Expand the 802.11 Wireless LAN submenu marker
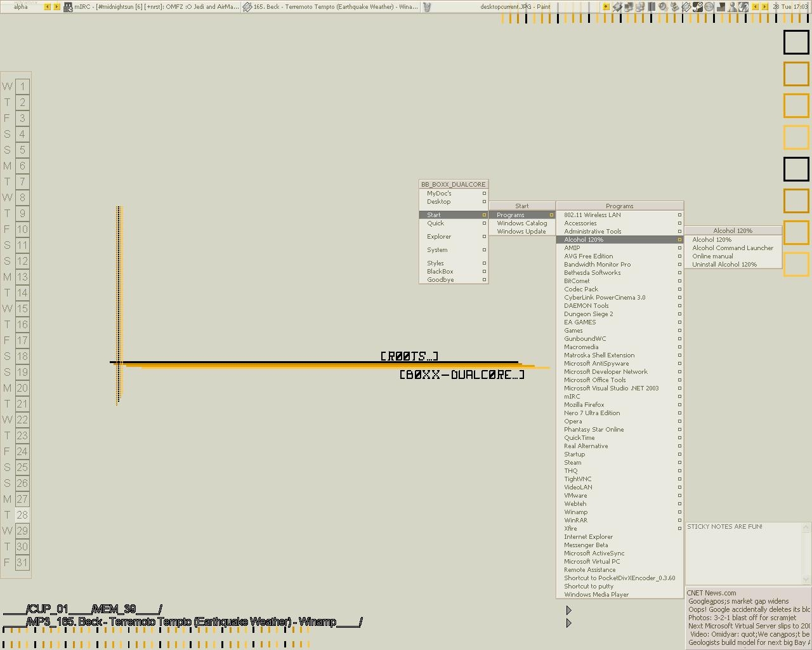The height and width of the screenshot is (650, 812). click(x=679, y=215)
